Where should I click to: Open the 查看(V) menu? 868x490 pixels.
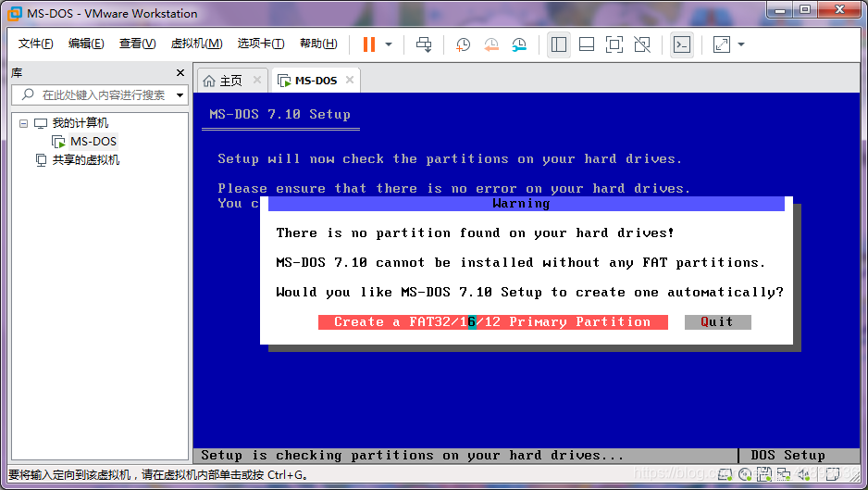(137, 44)
